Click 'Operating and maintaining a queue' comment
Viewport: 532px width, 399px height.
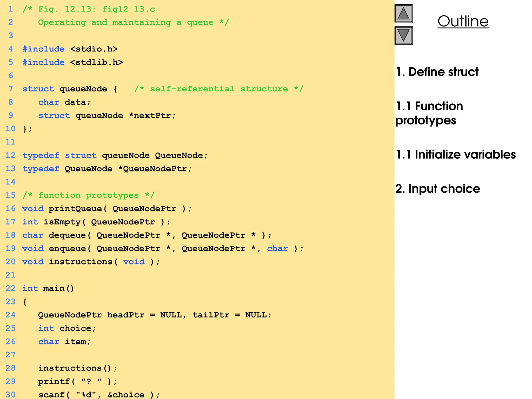(x=134, y=23)
